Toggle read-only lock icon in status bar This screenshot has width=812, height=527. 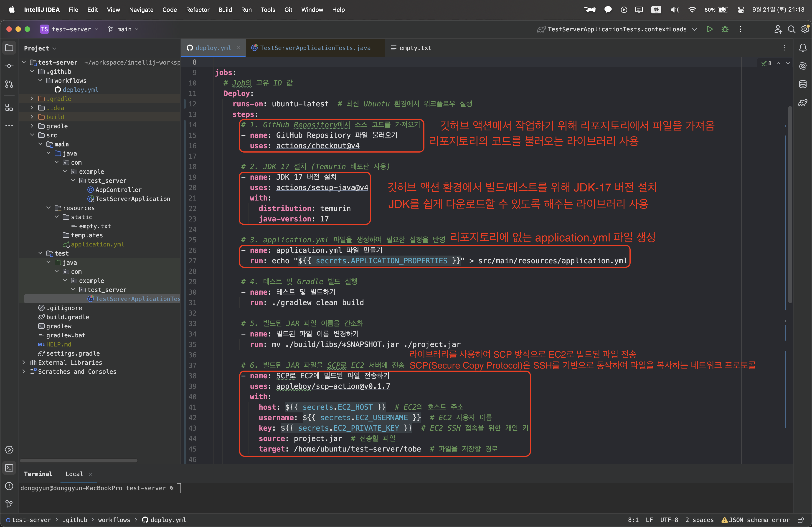click(x=800, y=520)
